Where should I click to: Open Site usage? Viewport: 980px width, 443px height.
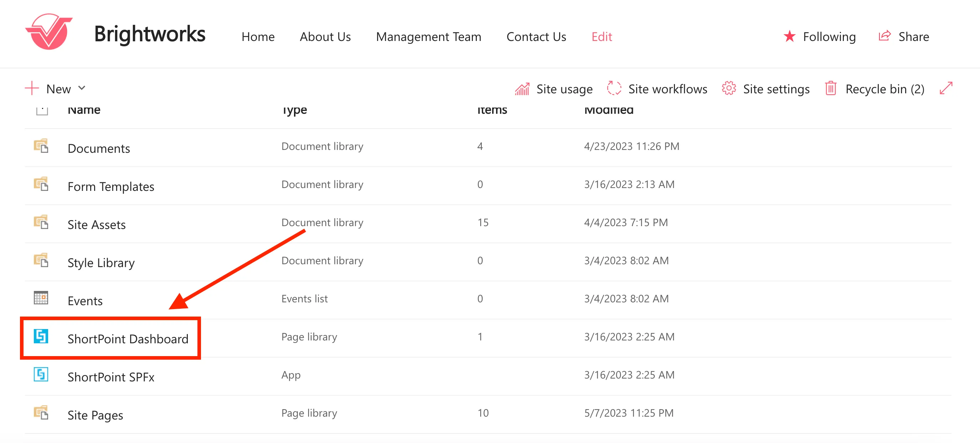[564, 89]
